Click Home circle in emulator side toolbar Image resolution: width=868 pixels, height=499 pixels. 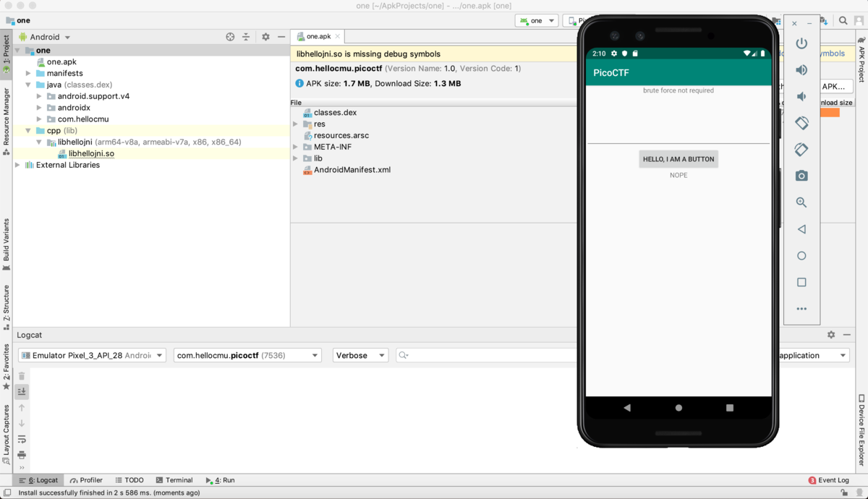(x=801, y=256)
